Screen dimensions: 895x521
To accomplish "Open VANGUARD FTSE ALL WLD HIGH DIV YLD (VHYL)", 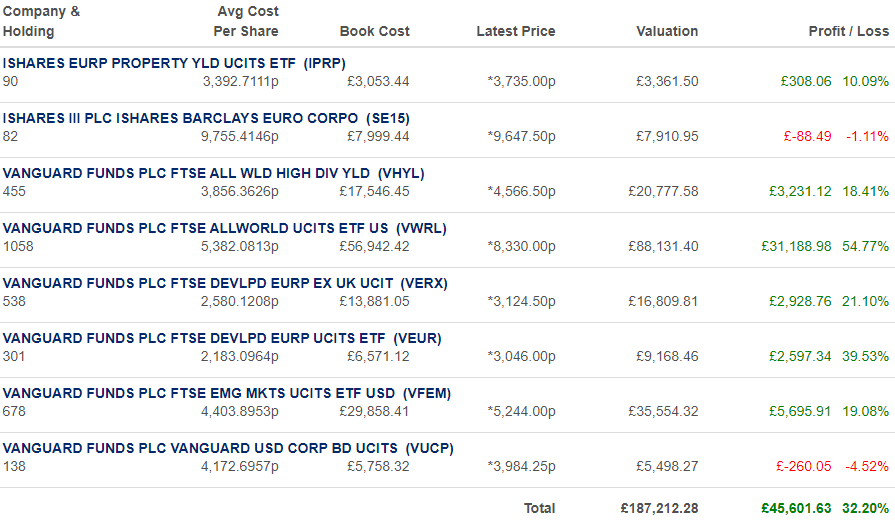I will pyautogui.click(x=213, y=173).
